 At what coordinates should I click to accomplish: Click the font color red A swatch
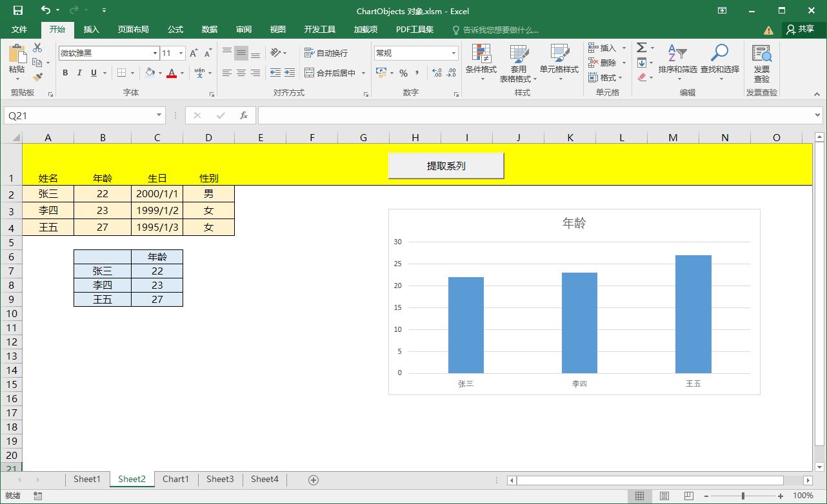pos(171,73)
